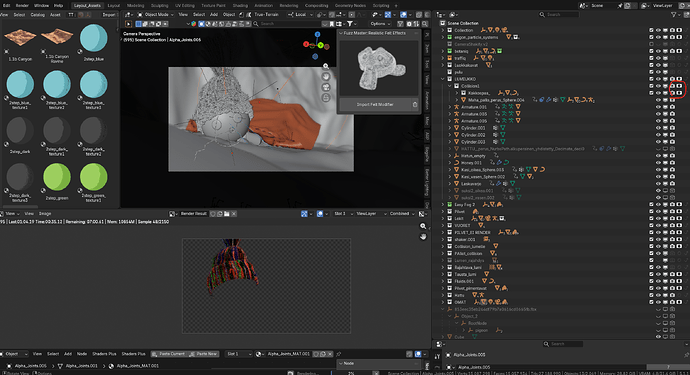Collapse the LUMIUKKO collection
The width and height of the screenshot is (690, 375).
(x=443, y=79)
